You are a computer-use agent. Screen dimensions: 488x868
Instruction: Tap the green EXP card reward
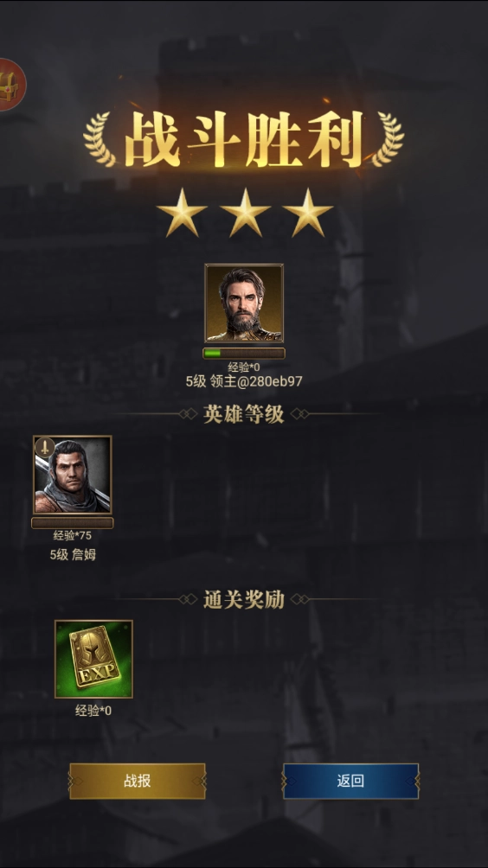93,659
